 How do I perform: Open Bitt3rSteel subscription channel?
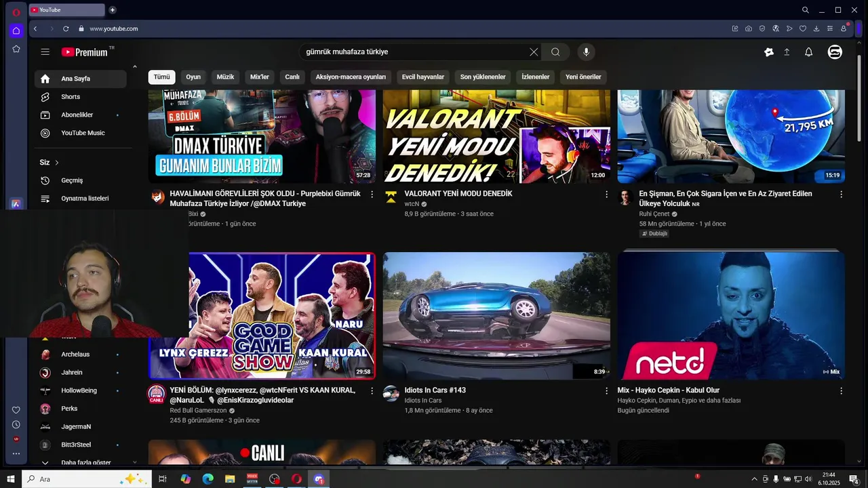81,445
